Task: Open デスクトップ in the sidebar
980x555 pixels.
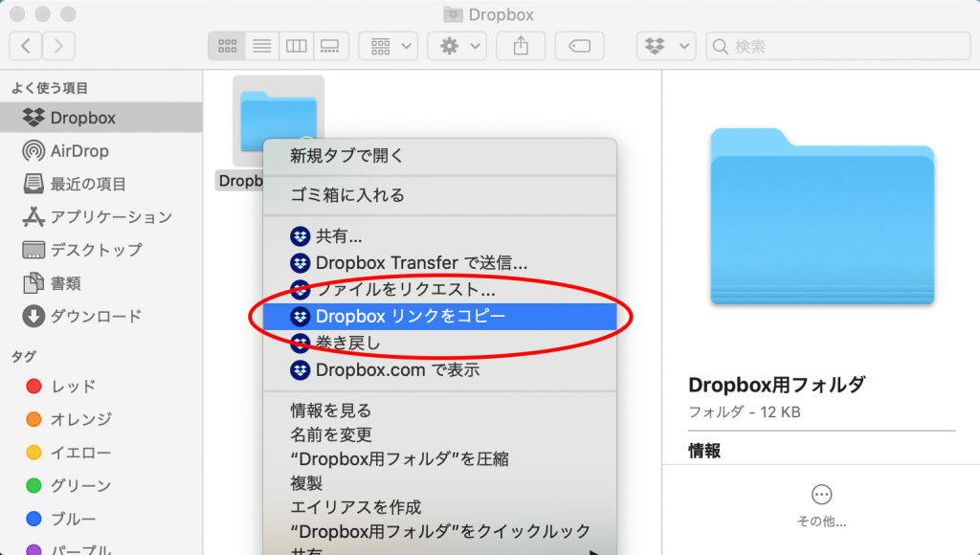Action: click(101, 250)
